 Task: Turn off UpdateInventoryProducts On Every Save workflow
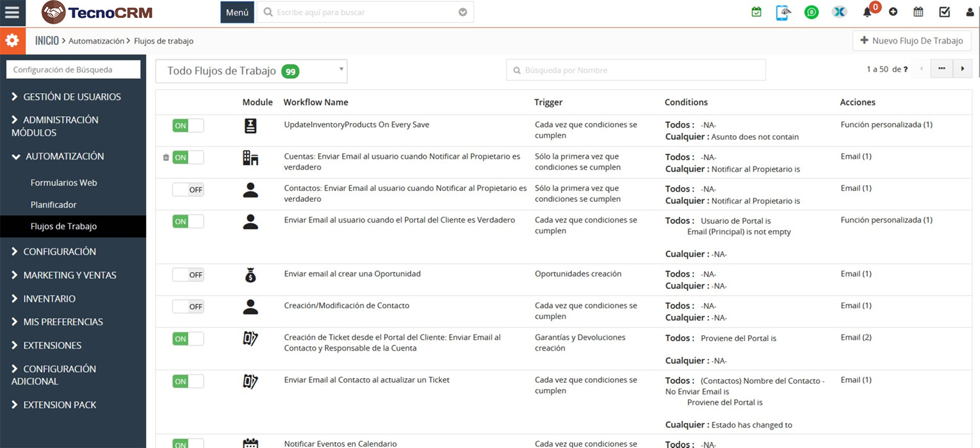(x=188, y=126)
